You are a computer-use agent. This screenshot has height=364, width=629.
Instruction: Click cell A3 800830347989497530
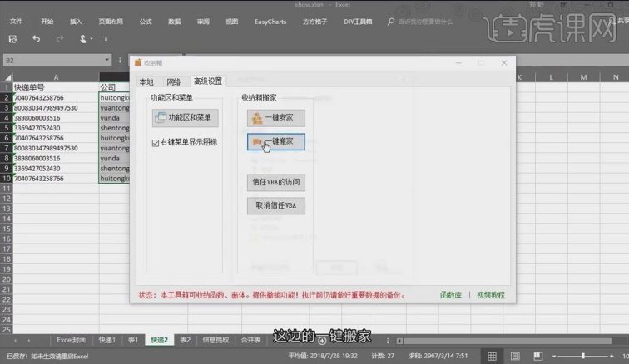click(x=57, y=108)
